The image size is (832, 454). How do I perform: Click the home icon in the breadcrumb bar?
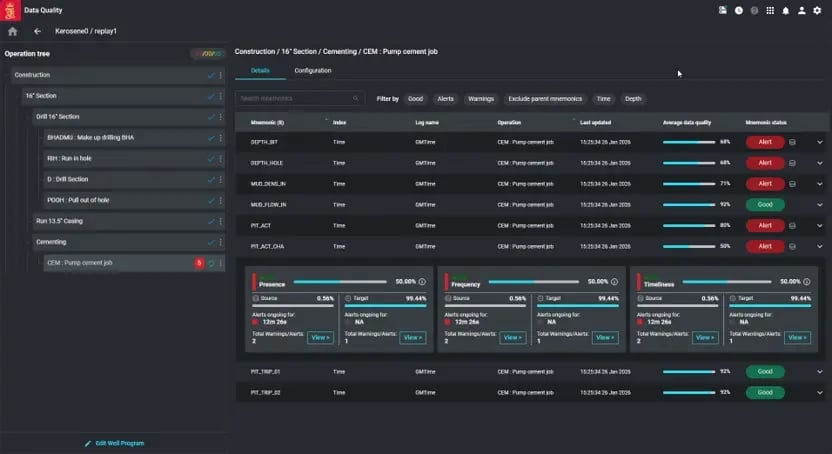point(13,31)
